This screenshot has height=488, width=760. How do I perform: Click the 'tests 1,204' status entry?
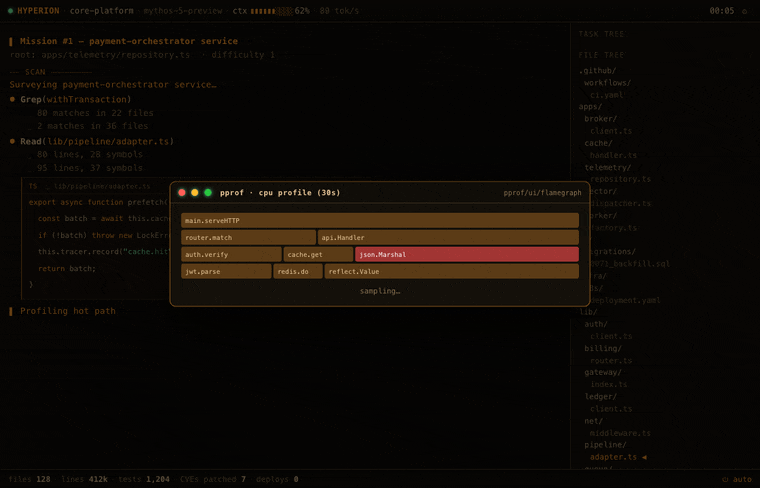pos(144,479)
